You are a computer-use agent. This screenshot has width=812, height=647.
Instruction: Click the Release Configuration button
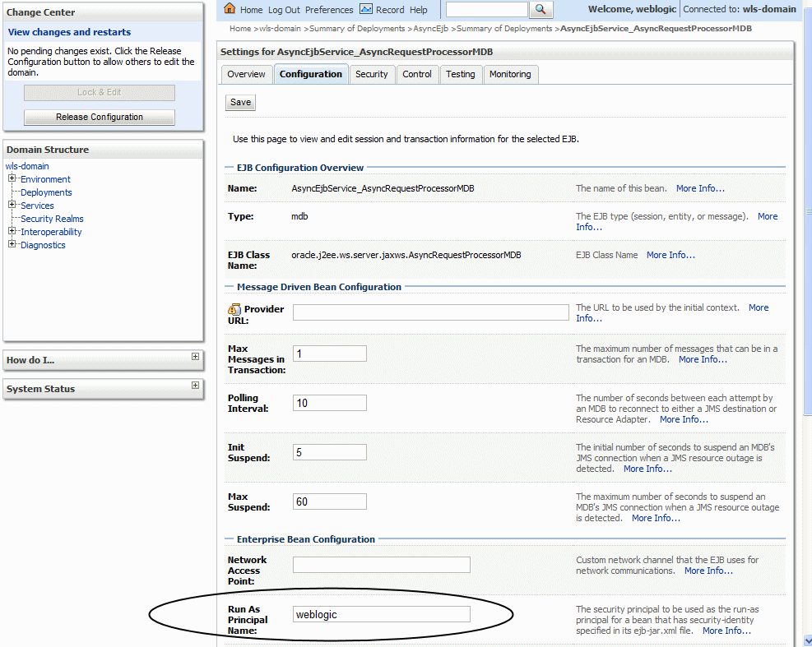[x=99, y=117]
